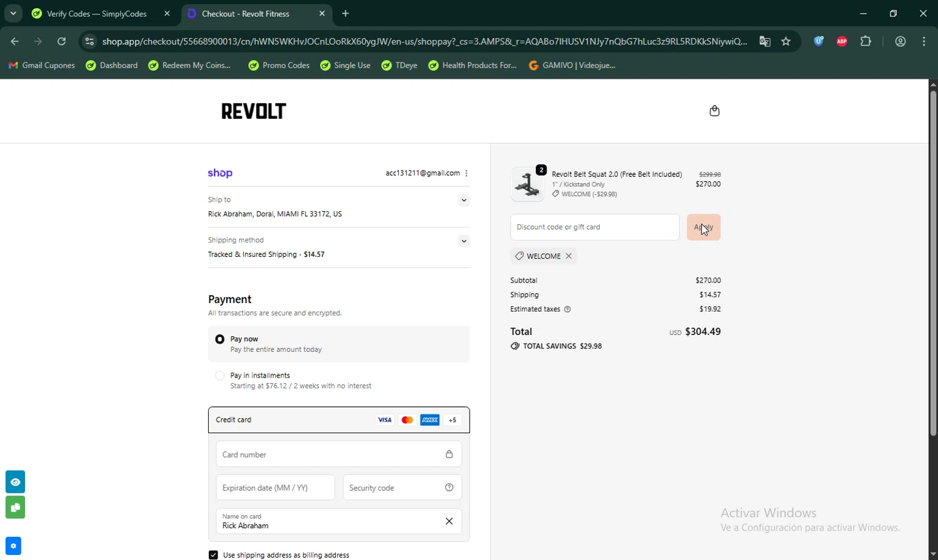Viewport: 938px width, 560px height.
Task: Focus the Card number field
Action: [339, 454]
